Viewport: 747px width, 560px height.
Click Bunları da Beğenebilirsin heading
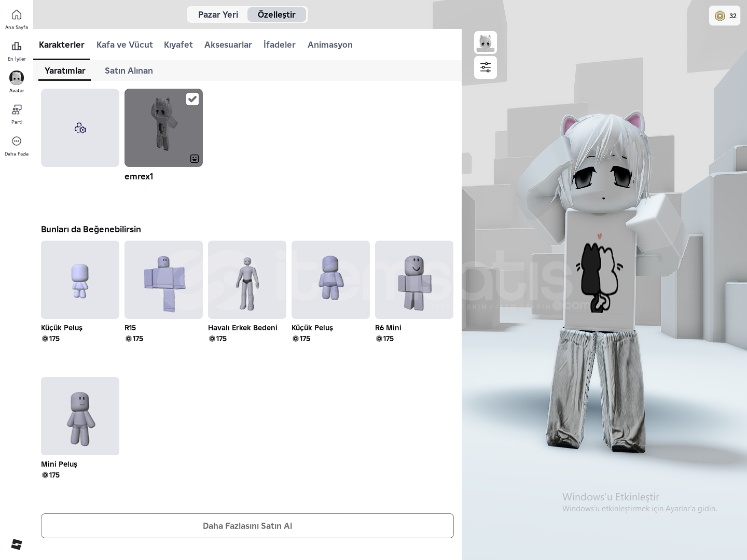click(x=91, y=229)
